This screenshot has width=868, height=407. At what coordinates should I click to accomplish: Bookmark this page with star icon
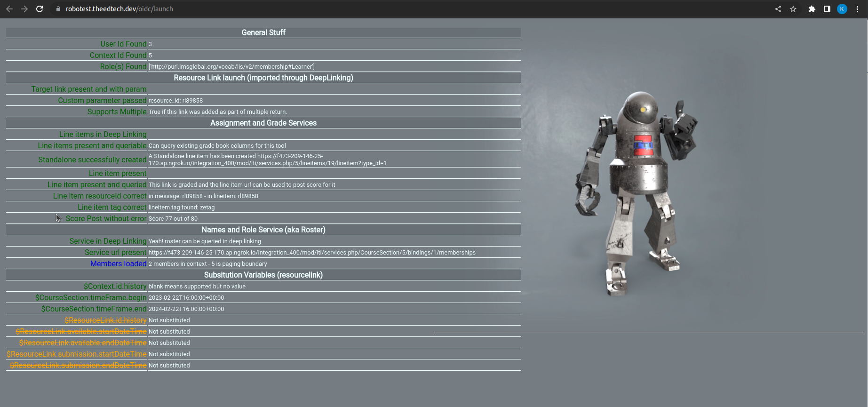[793, 9]
